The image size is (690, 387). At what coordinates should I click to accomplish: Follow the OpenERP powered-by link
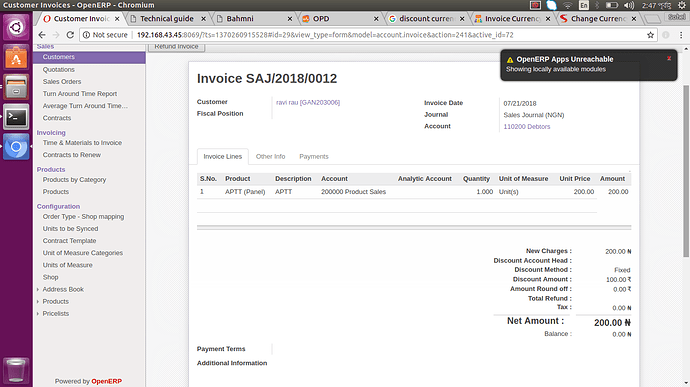coord(106,381)
